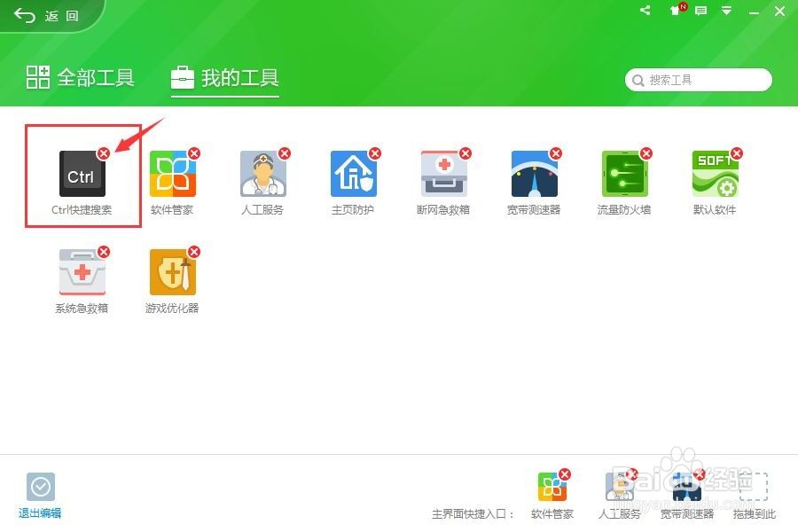The height and width of the screenshot is (532, 798).
Task: Open the 宽带测速器 speed test
Action: point(534,175)
